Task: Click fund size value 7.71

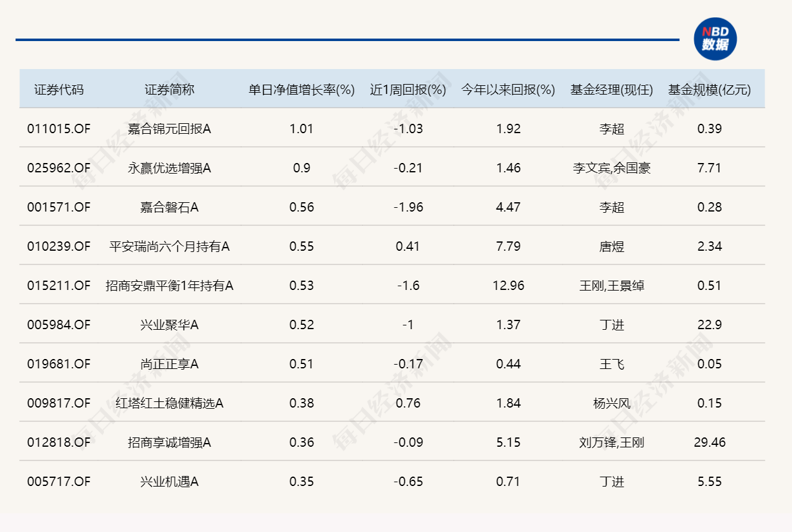Action: coord(709,168)
